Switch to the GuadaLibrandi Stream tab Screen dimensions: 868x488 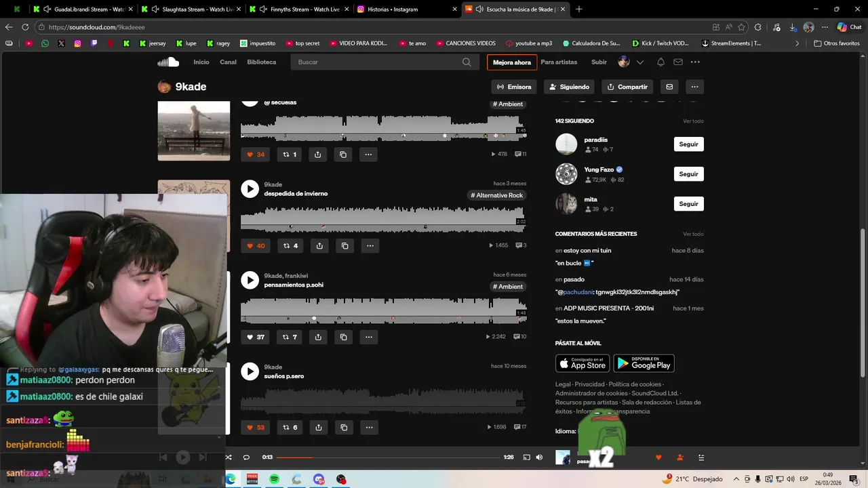[84, 9]
